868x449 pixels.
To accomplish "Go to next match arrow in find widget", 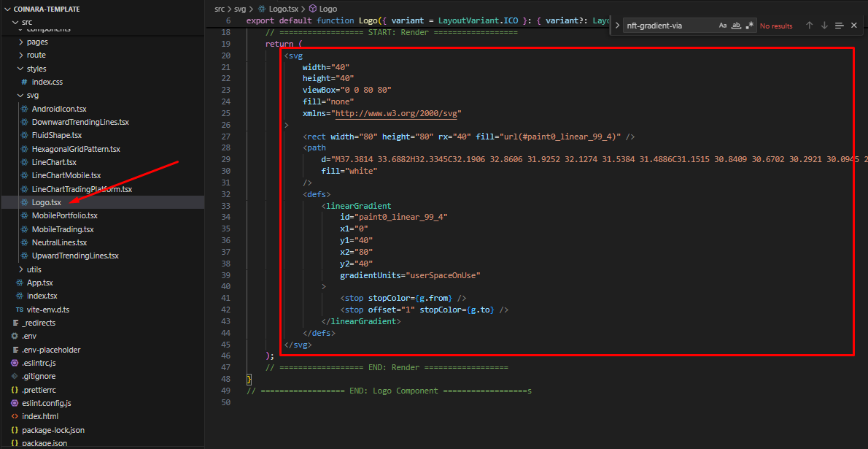I will pos(824,26).
